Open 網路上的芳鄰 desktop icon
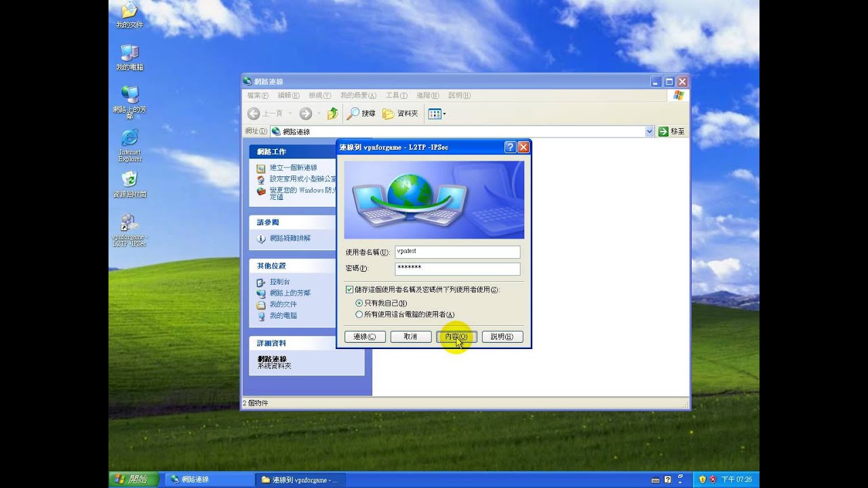This screenshot has width=868, height=488. [x=130, y=102]
